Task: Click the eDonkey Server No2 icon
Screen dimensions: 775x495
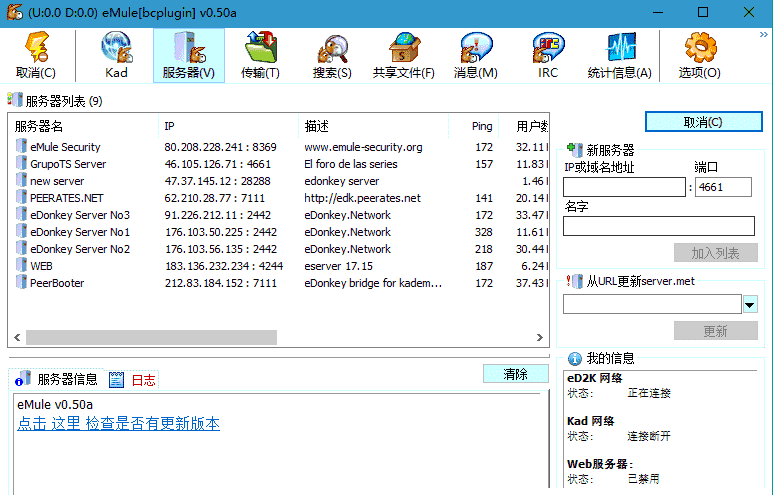Action: [x=21, y=248]
